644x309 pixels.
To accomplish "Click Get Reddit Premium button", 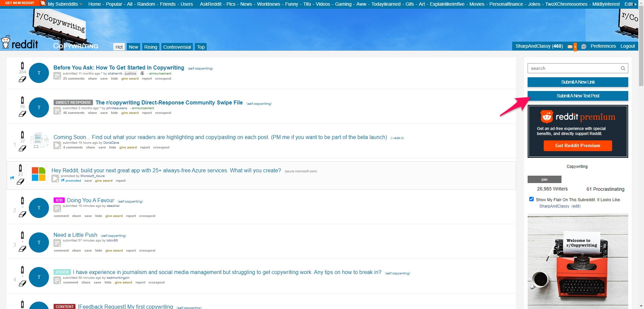I will (x=578, y=145).
